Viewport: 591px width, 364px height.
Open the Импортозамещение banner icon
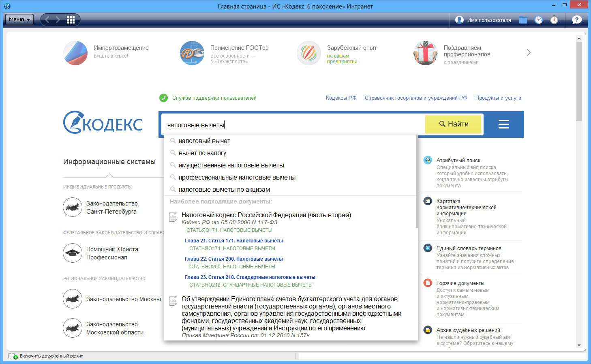pos(75,53)
